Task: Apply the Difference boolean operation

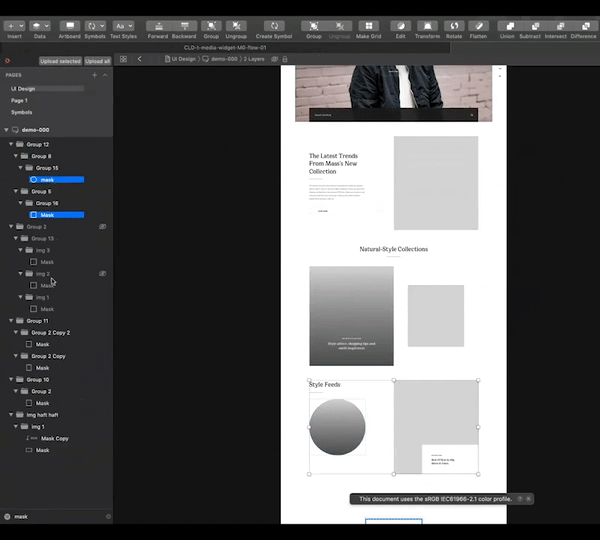Action: point(586,26)
